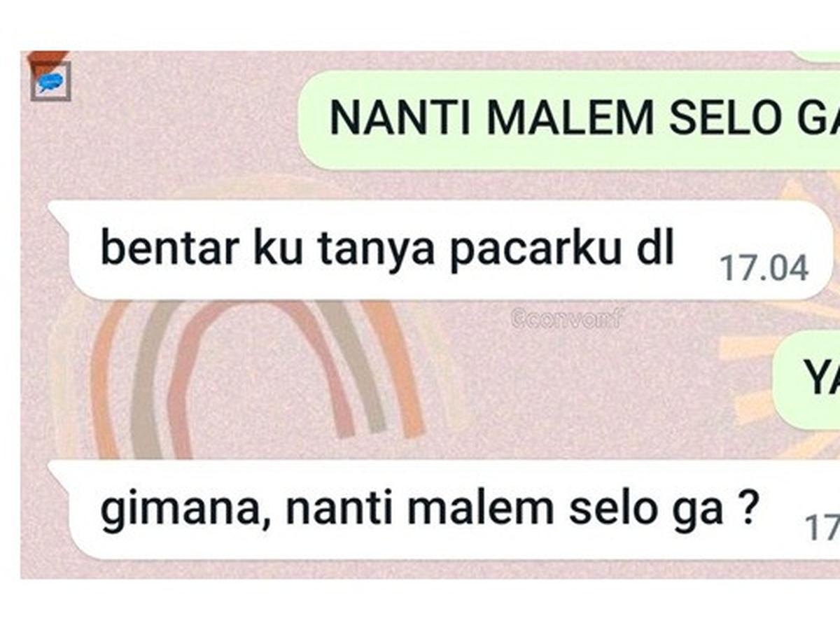Click the cut-off timestamp on the last message
840x630 pixels.
[822, 528]
